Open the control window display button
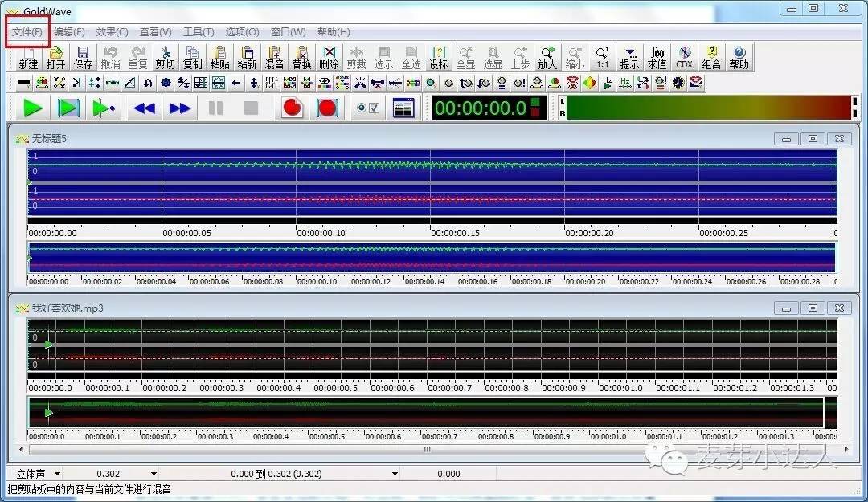 (x=403, y=108)
